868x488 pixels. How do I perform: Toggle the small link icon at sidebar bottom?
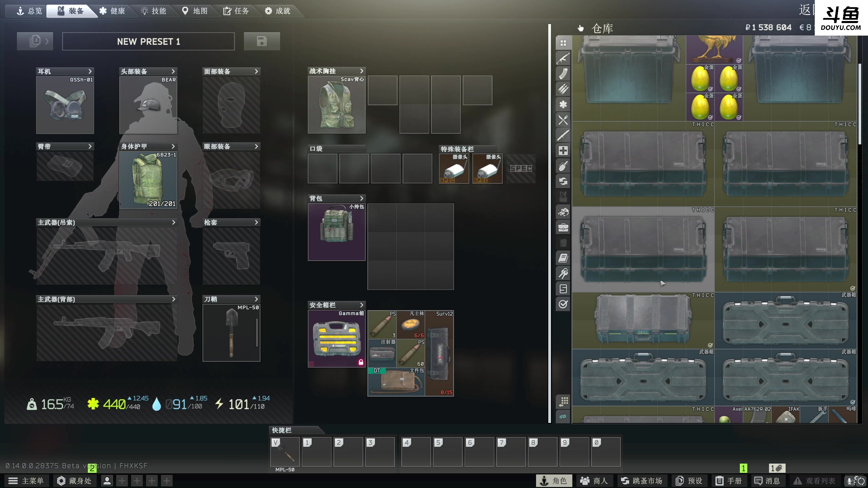(x=563, y=416)
